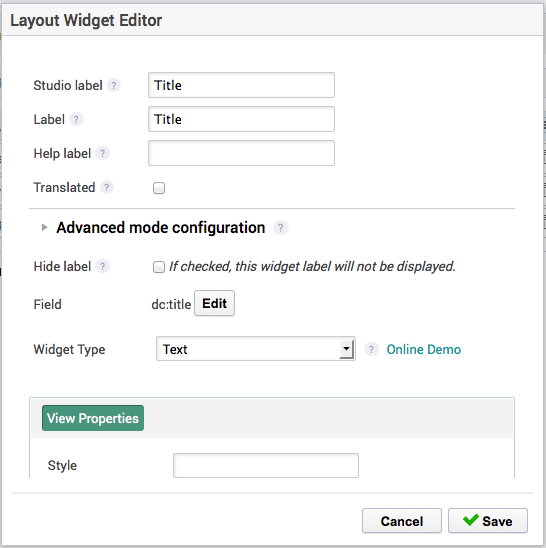This screenshot has height=548, width=546.
Task: Click help icon next to Hide label
Action: point(102,267)
